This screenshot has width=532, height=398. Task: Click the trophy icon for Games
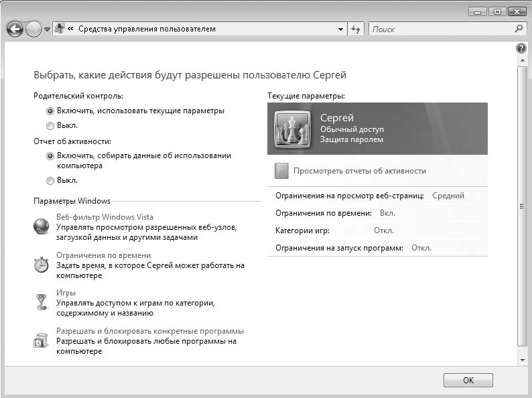click(x=42, y=302)
